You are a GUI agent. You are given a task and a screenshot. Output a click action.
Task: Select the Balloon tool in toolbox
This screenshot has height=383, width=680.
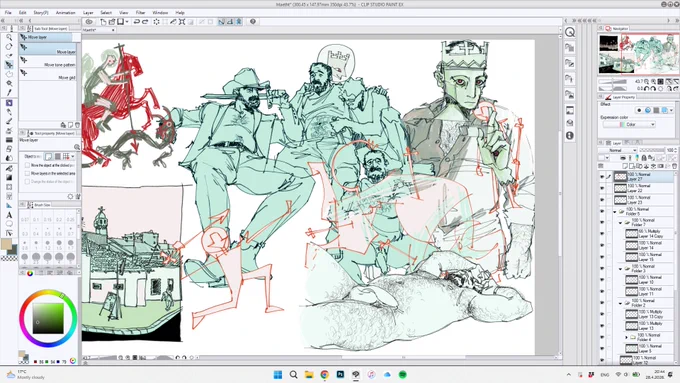point(9,224)
